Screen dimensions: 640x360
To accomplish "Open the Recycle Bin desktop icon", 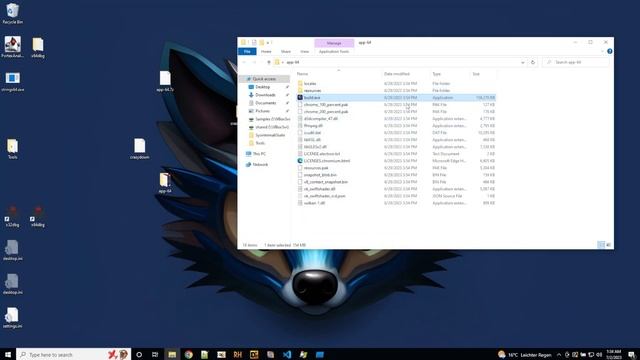I will pyautogui.click(x=13, y=13).
